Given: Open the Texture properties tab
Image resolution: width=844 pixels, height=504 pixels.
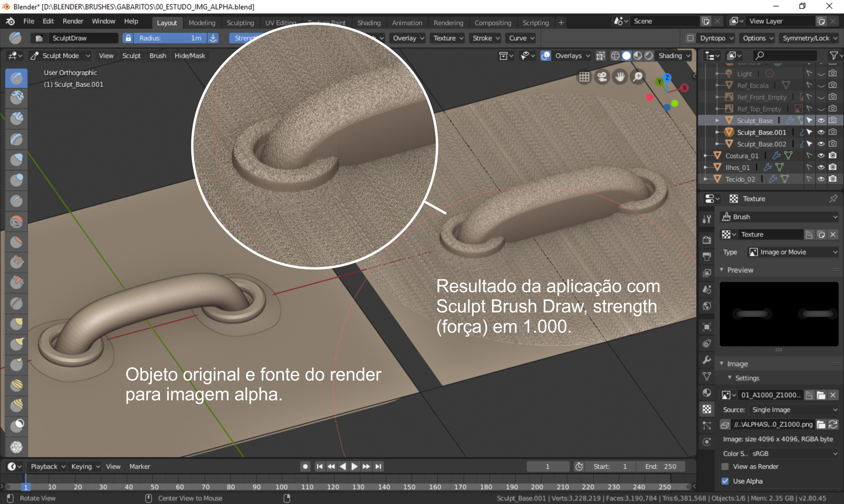Looking at the screenshot, I should click(x=707, y=409).
